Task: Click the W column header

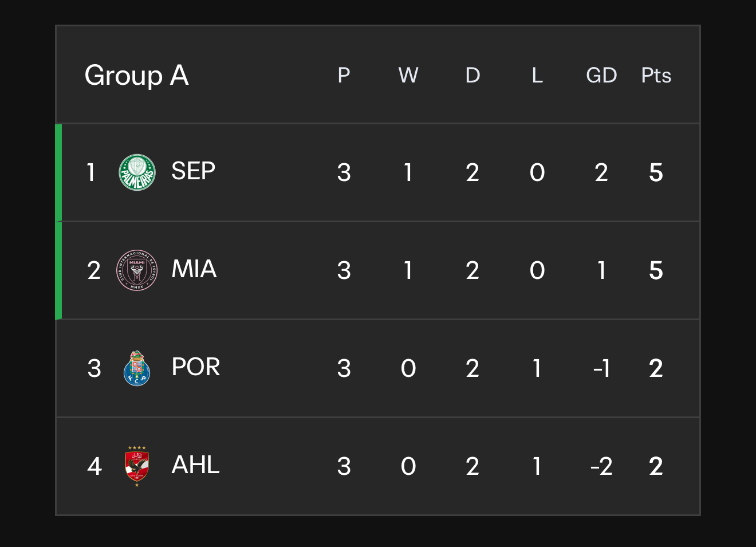Action: tap(408, 75)
